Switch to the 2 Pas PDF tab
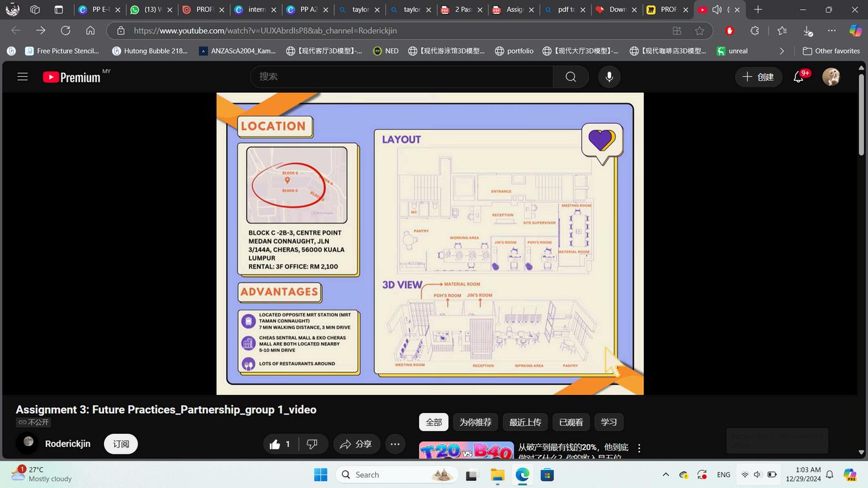Screen dimensions: 868x488 [x=462, y=10]
